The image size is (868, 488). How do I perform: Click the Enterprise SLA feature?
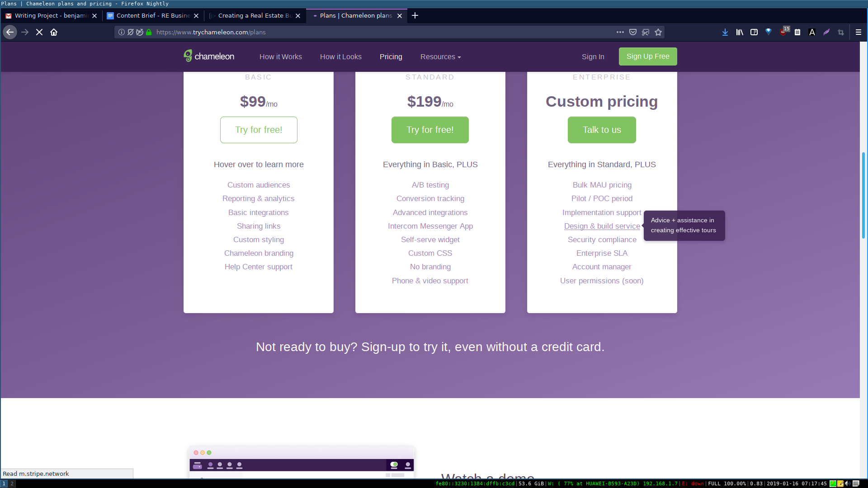click(602, 253)
